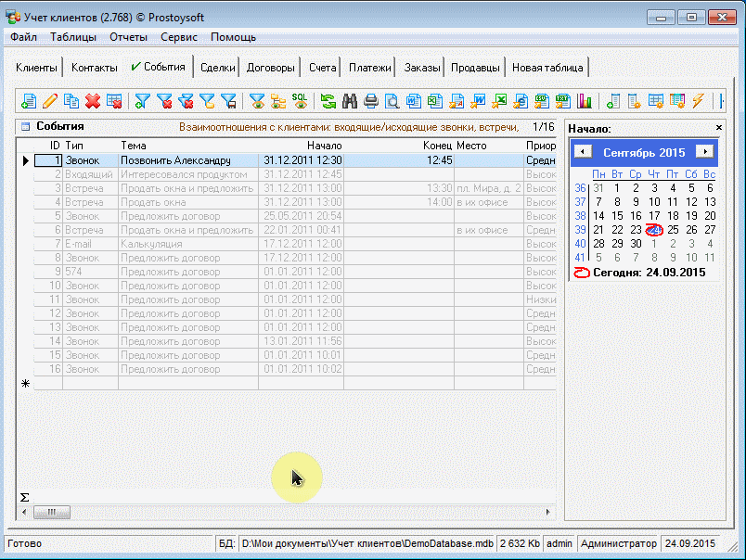This screenshot has height=560, width=746.
Task: Click the bar chart diagram icon
Action: click(585, 101)
